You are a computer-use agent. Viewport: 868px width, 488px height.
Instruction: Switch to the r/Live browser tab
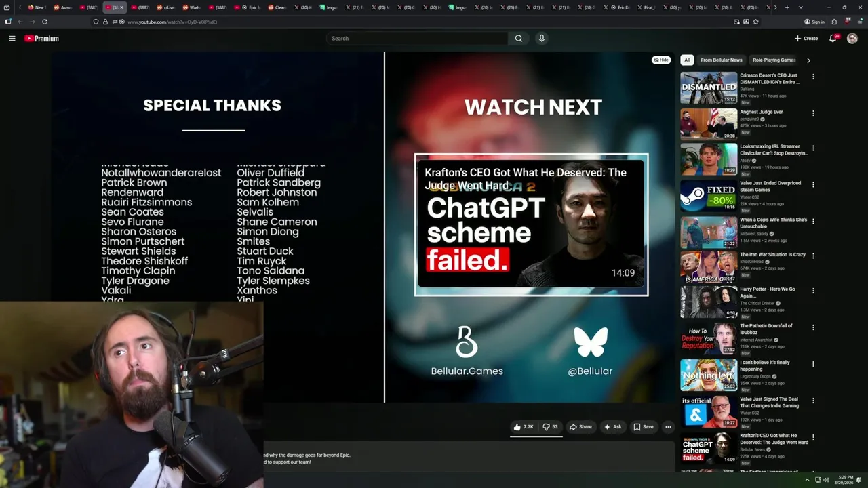tap(166, 7)
